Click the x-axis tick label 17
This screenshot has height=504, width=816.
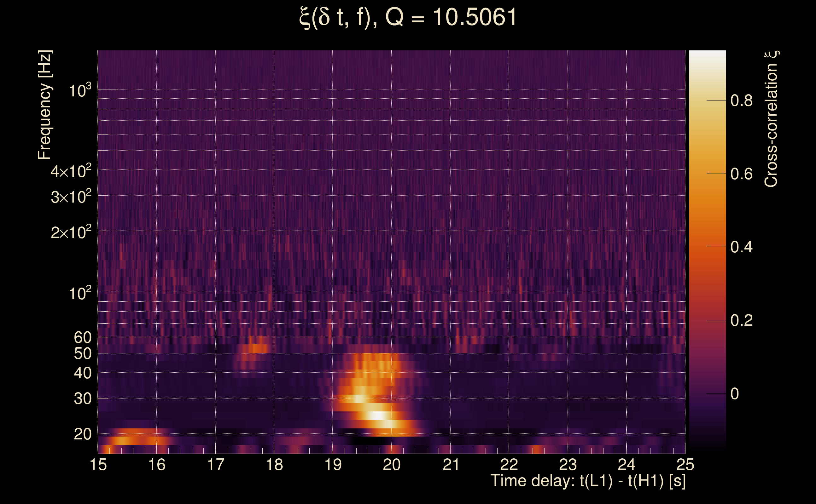tap(216, 465)
